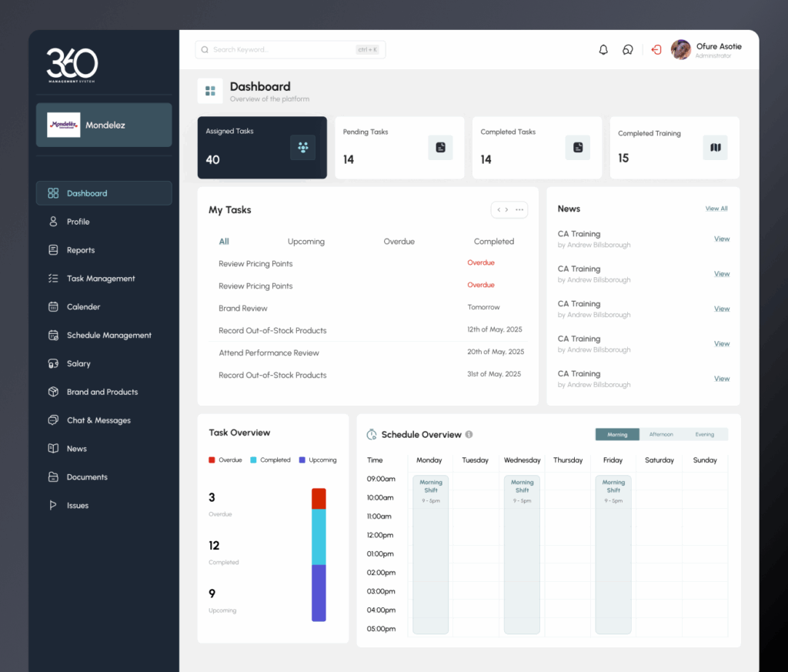788x672 pixels.
Task: Click the Schedule Overview info icon
Action: 469,435
